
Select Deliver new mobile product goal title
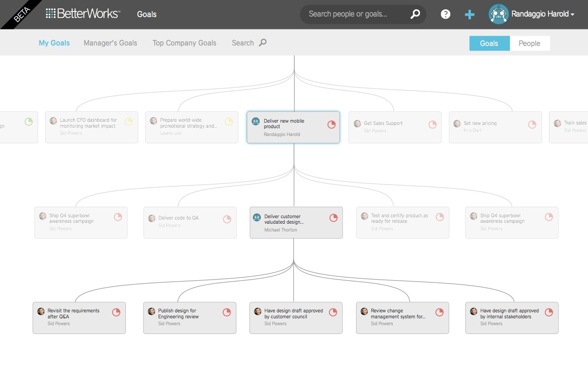(284, 124)
